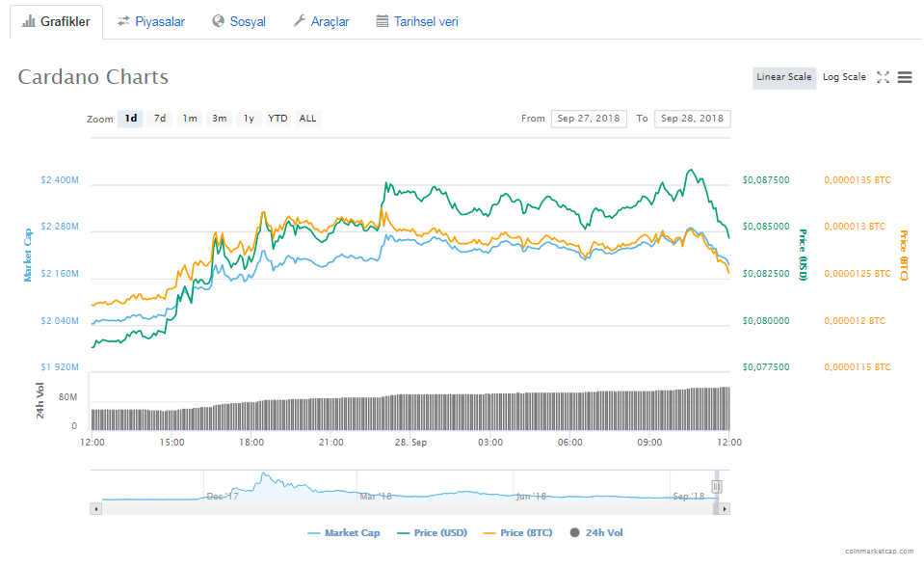The image size is (924, 567).
Task: Click the To date field
Action: [693, 119]
